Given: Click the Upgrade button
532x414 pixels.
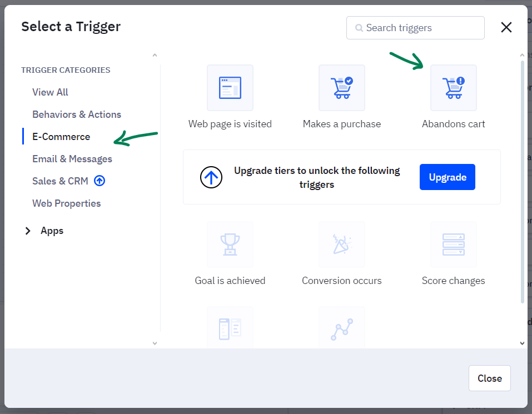Looking at the screenshot, I should click(447, 177).
